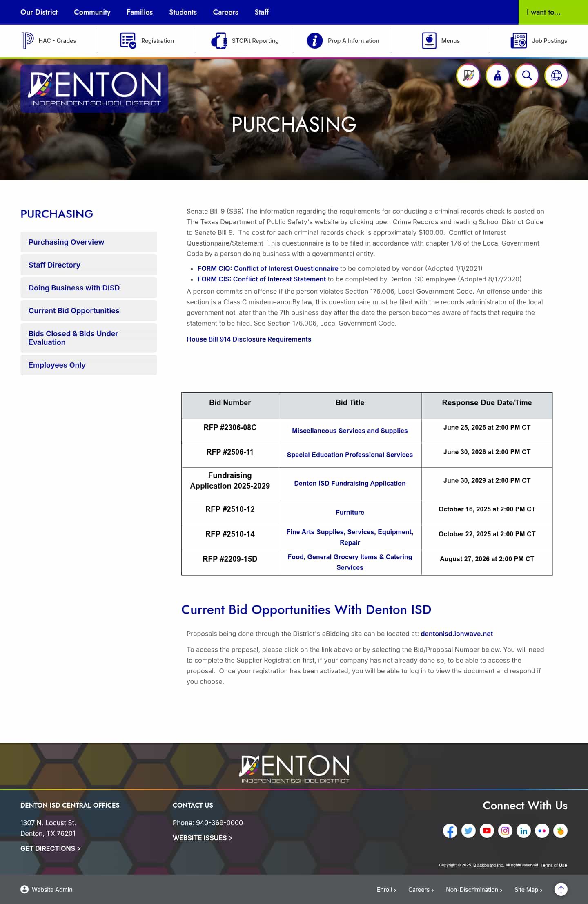Open Bids Closed & Bids Under Evaluation
Viewport: 588px width, 904px height.
point(89,338)
